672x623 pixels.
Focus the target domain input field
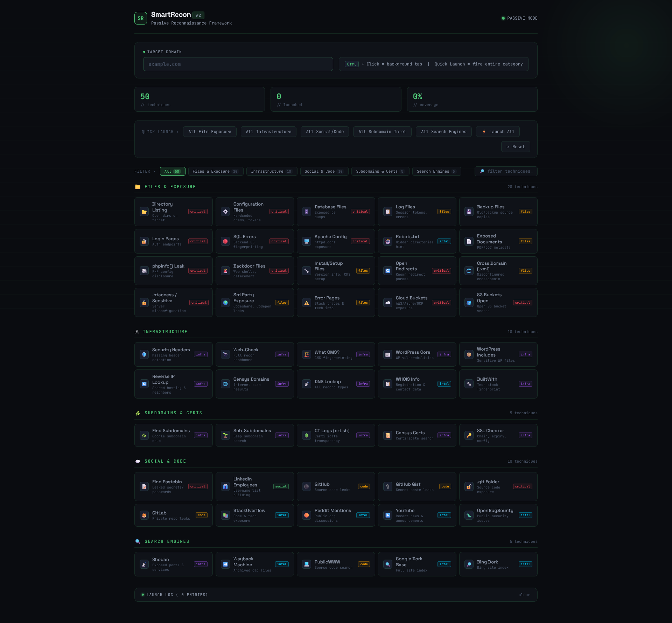tap(238, 64)
